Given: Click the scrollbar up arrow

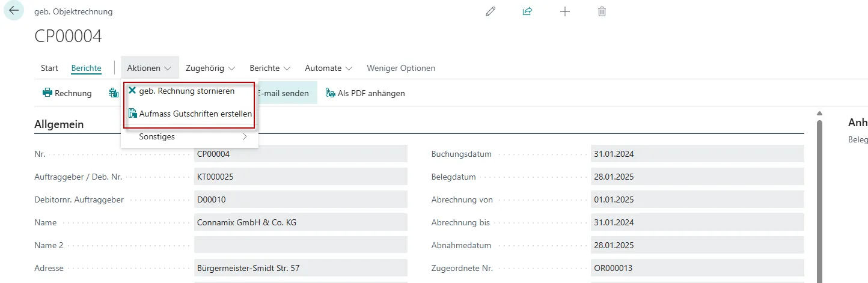Looking at the screenshot, I should click(818, 114).
